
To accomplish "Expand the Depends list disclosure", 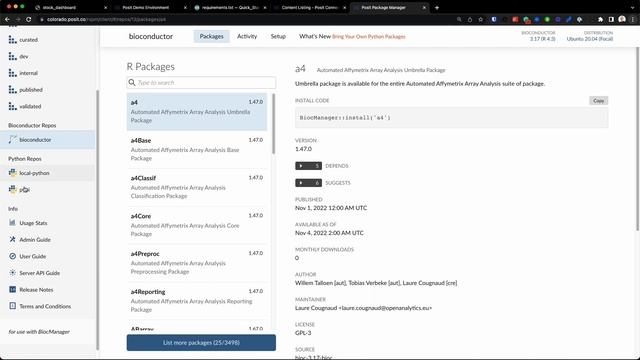I will click(x=308, y=166).
